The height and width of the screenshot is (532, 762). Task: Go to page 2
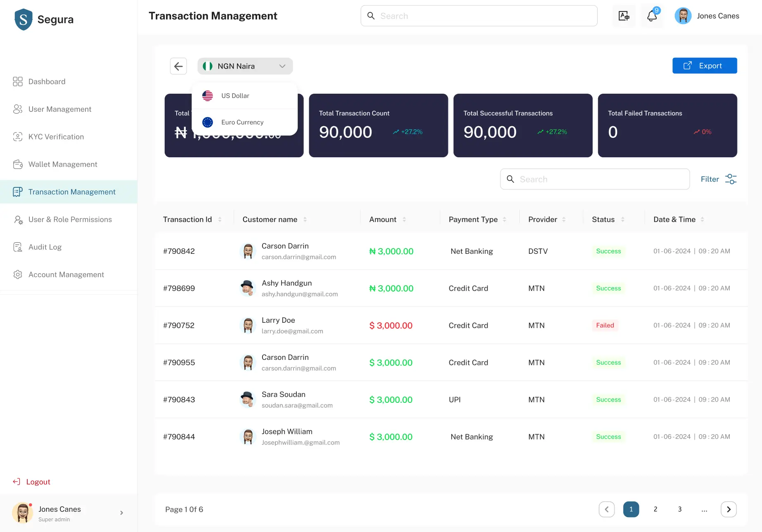656,509
